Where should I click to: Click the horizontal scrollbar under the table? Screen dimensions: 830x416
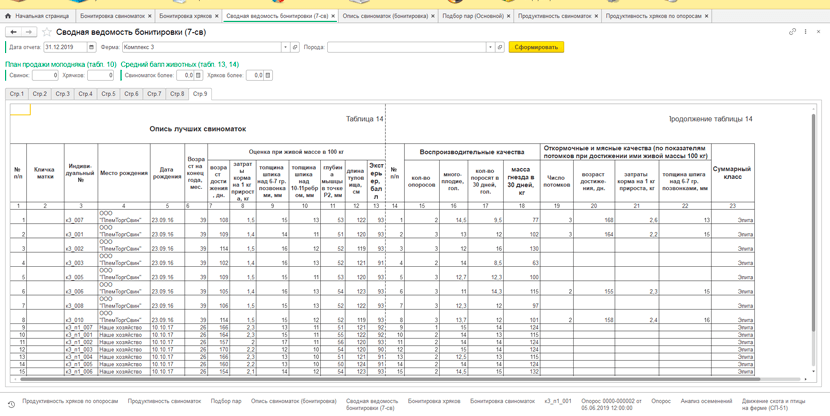tap(389, 379)
